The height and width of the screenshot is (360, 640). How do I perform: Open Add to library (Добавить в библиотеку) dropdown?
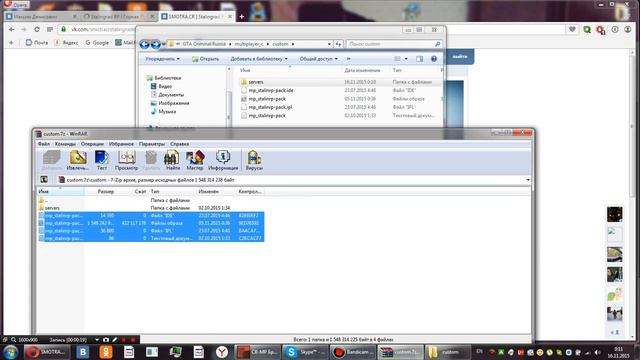pyautogui.click(x=259, y=59)
